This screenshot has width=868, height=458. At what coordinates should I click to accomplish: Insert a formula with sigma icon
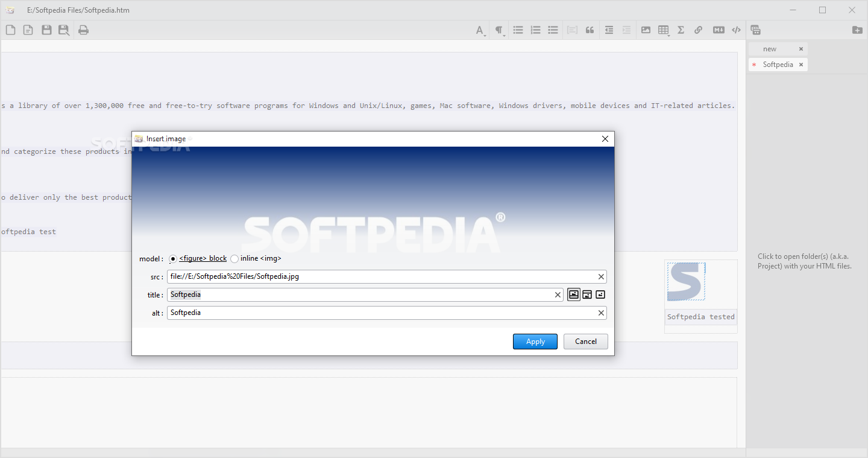(681, 30)
